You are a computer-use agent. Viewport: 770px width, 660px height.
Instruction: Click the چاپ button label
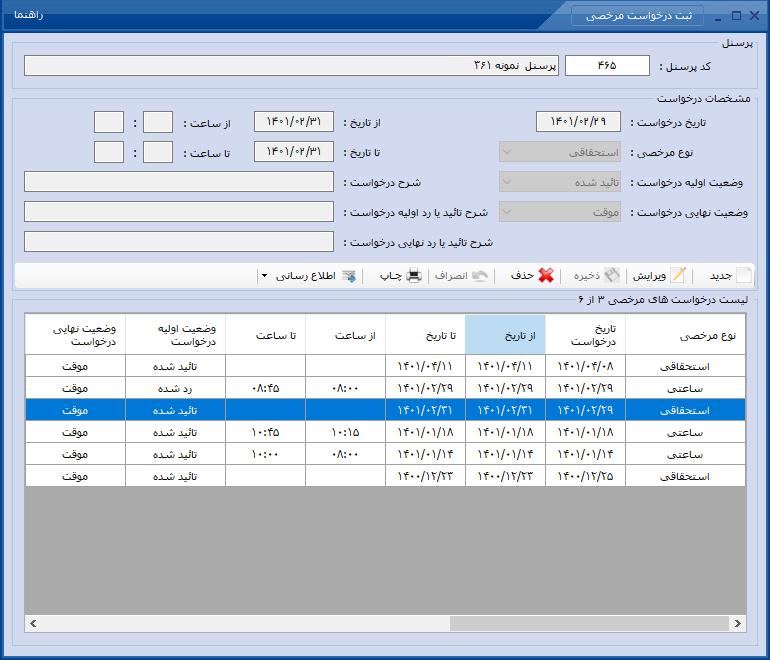click(x=391, y=276)
